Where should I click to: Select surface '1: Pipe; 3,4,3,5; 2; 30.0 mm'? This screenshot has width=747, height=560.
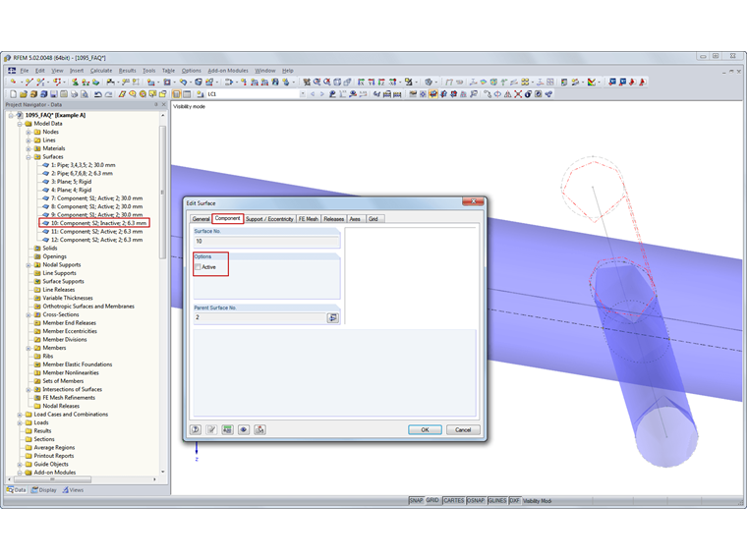pyautogui.click(x=84, y=165)
